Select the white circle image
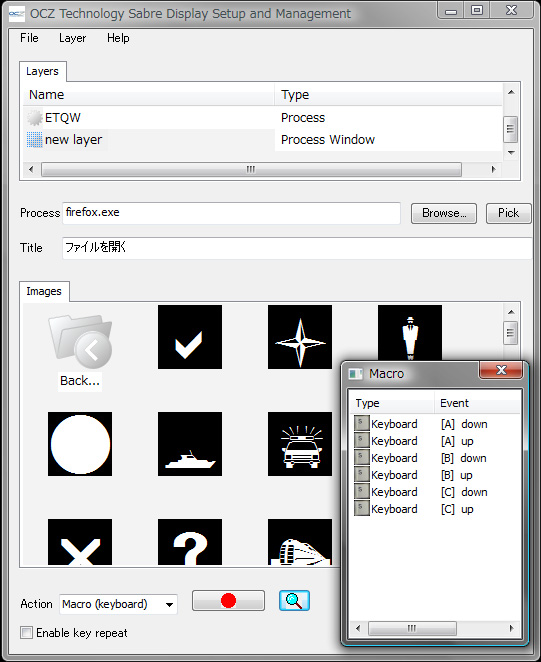The width and height of the screenshot is (541, 662). point(80,444)
